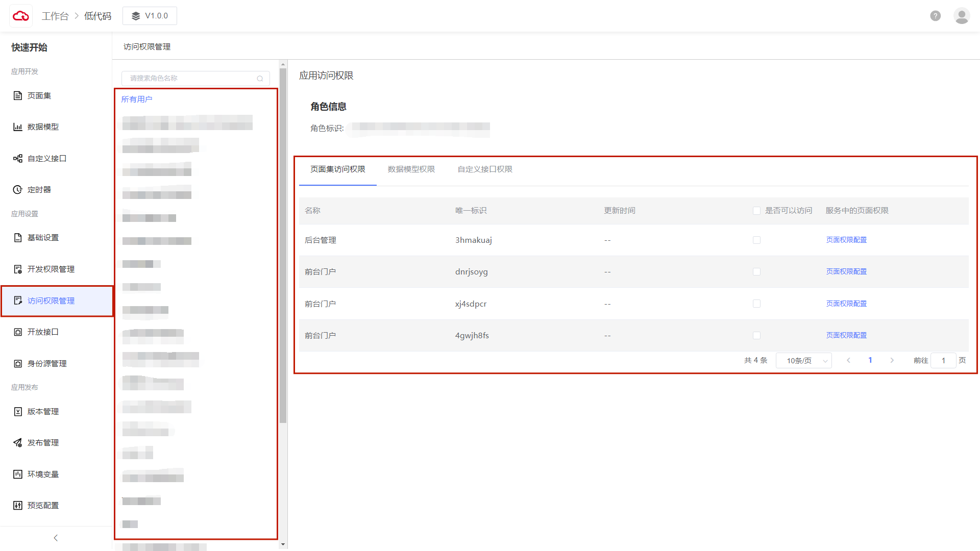Click role list scroll-up arrow

pos(283,64)
